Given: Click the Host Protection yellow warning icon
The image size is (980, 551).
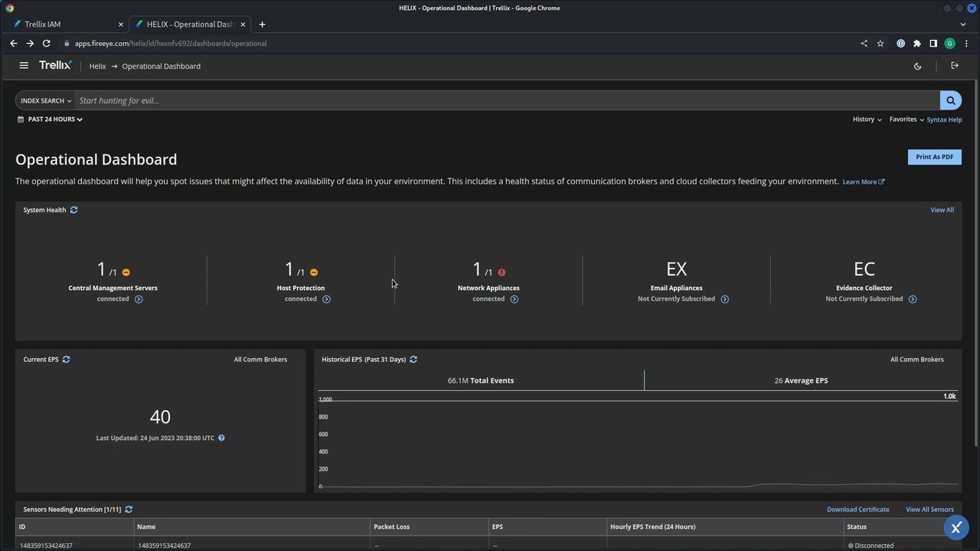Looking at the screenshot, I should (x=314, y=272).
